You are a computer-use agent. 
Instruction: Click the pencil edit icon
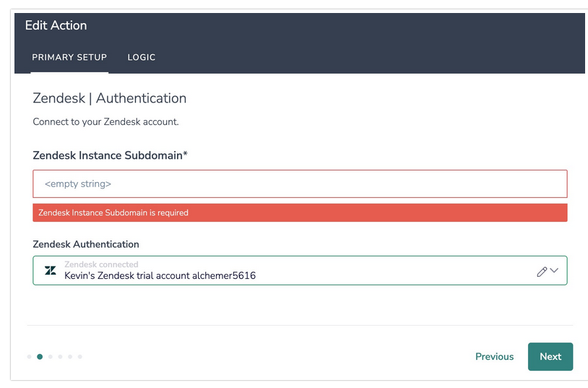pyautogui.click(x=542, y=271)
